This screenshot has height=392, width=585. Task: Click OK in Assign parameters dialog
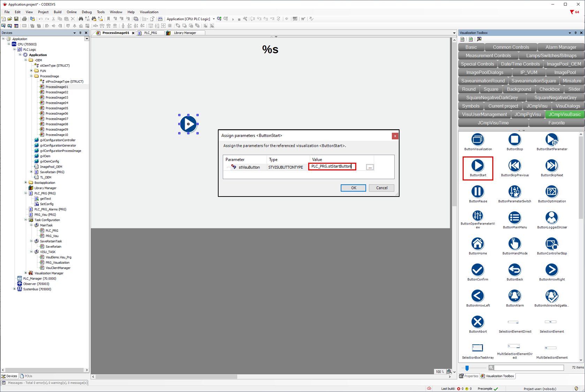(353, 188)
